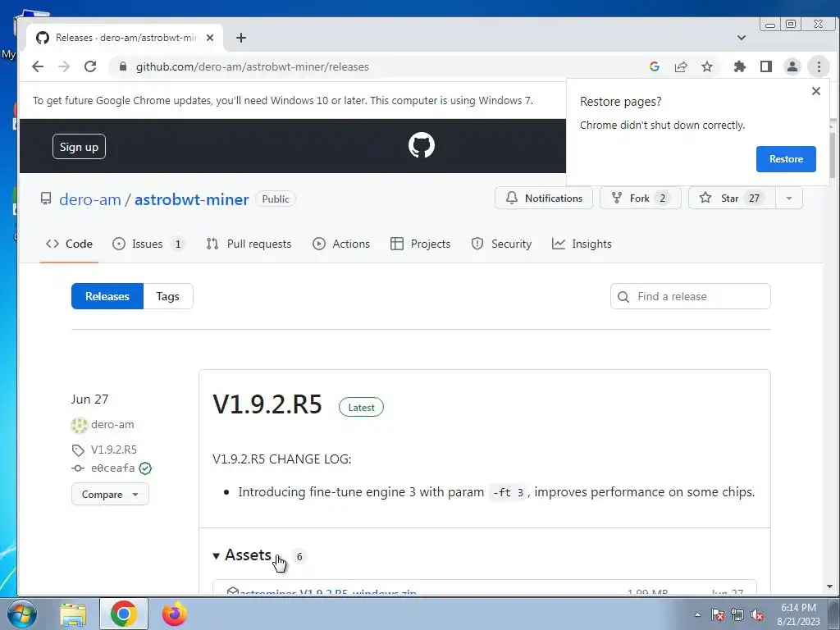Open the V1.9.2.R5 release title

point(267,404)
